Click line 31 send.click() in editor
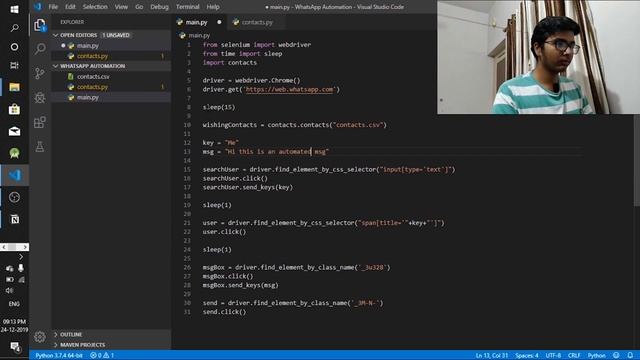 pyautogui.click(x=224, y=312)
